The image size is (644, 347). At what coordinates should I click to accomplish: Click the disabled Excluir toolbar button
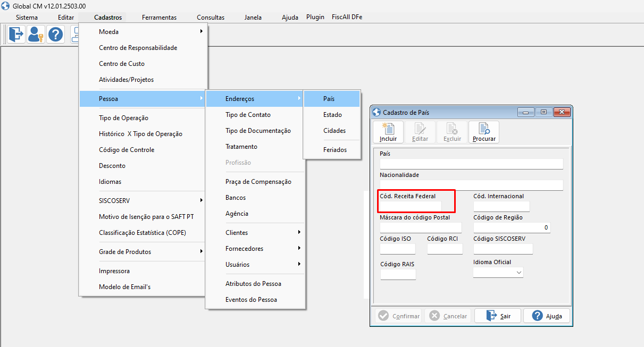click(x=452, y=132)
